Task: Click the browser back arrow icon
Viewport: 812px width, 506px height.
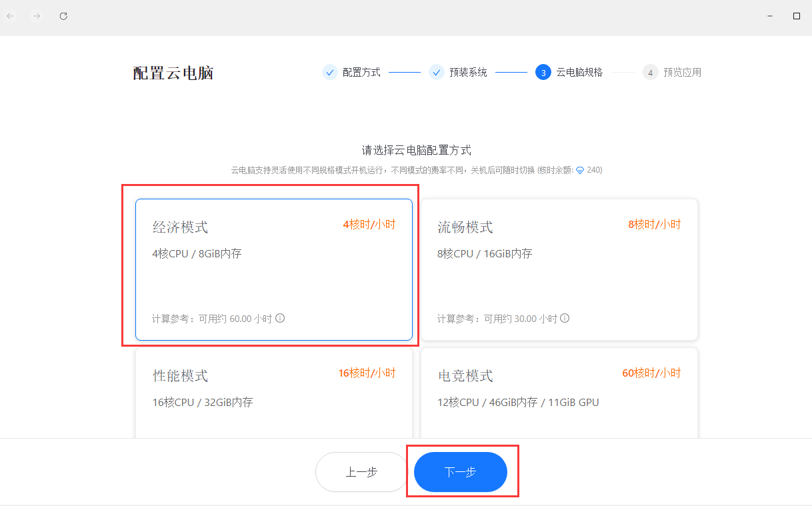Action: (x=11, y=16)
